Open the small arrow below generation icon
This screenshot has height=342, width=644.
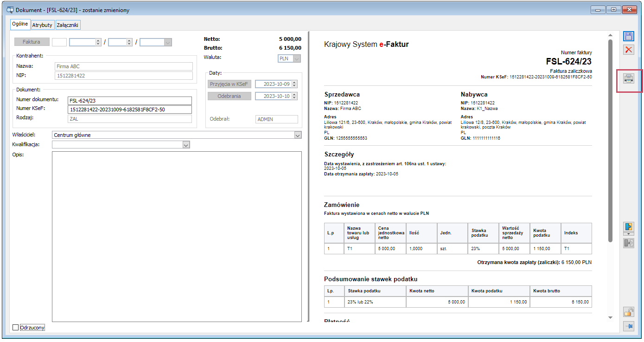coord(629,234)
